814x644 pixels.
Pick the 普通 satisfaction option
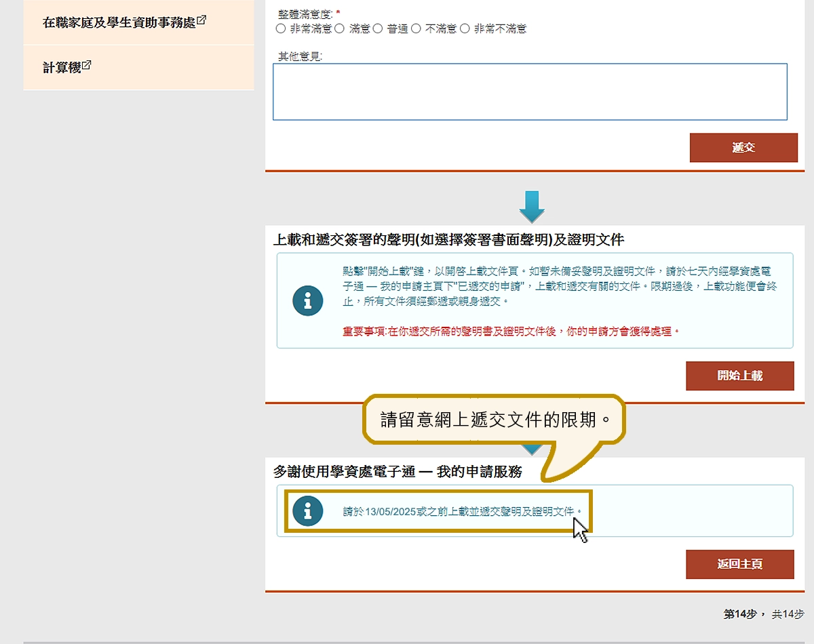coord(378,29)
